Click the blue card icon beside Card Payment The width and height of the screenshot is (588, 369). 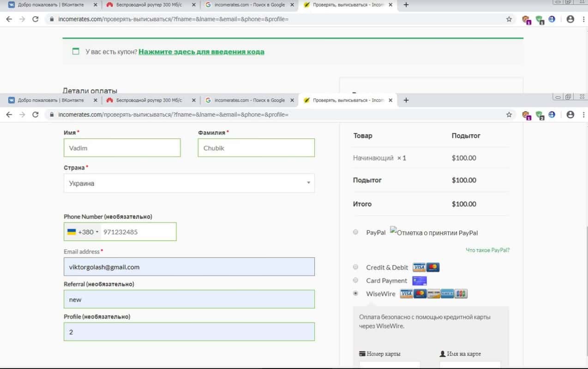click(x=419, y=280)
